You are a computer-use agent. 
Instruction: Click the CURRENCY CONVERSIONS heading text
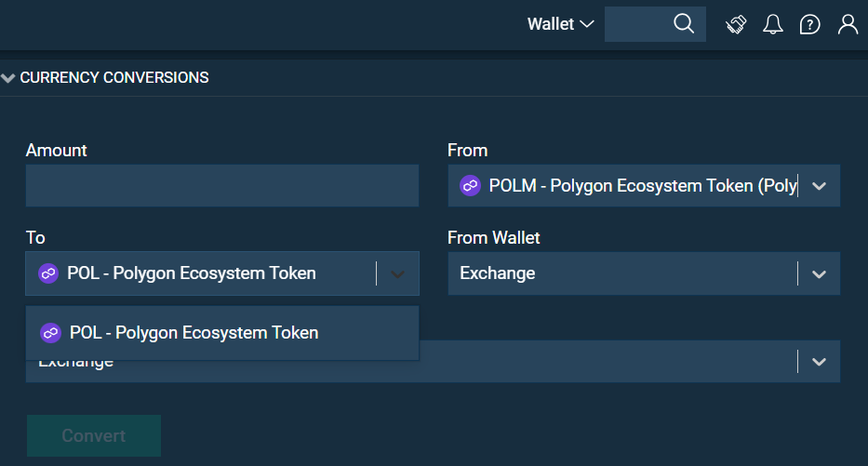(x=114, y=77)
